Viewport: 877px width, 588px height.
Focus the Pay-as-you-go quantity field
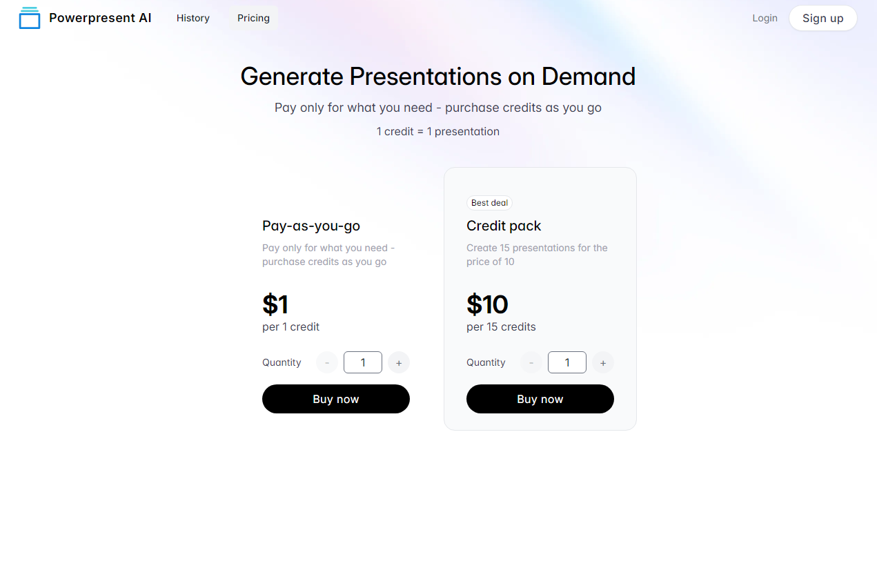pos(363,362)
